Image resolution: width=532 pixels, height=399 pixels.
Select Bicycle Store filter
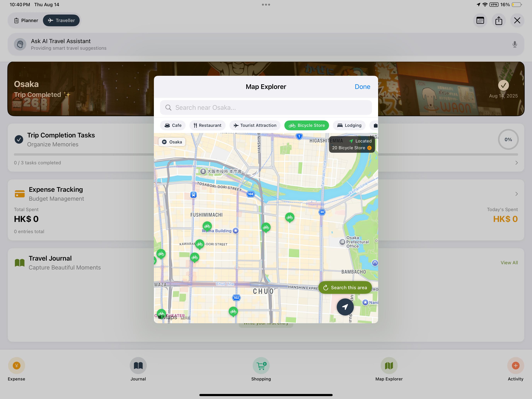[x=306, y=125]
